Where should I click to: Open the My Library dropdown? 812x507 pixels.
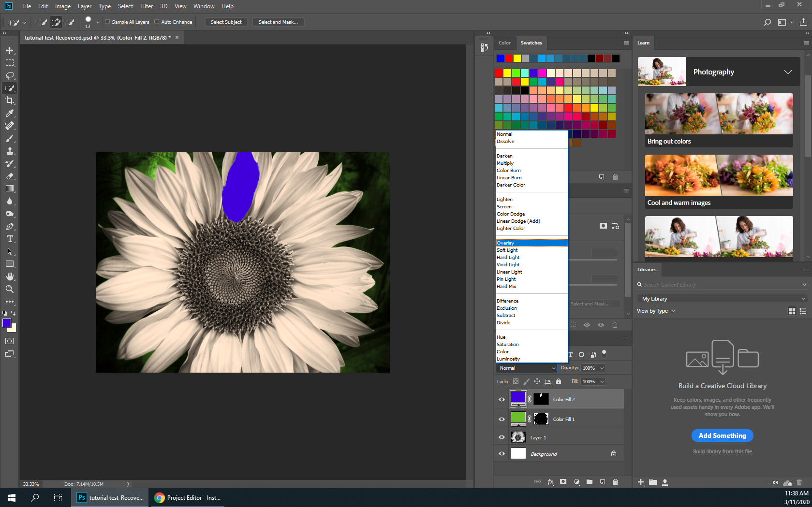point(723,299)
